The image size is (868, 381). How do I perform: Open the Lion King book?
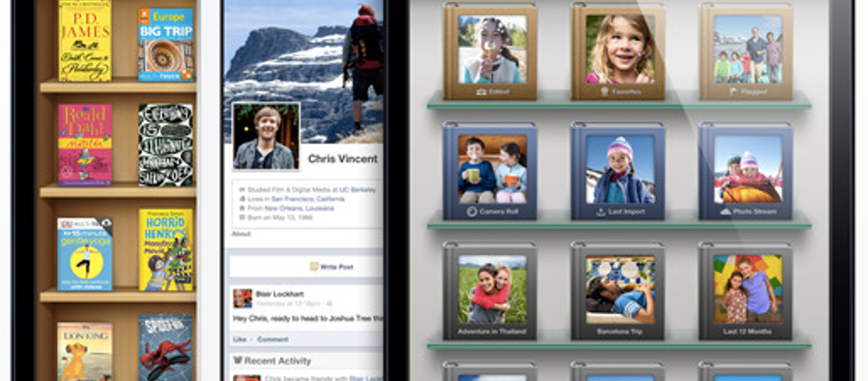coord(85,351)
